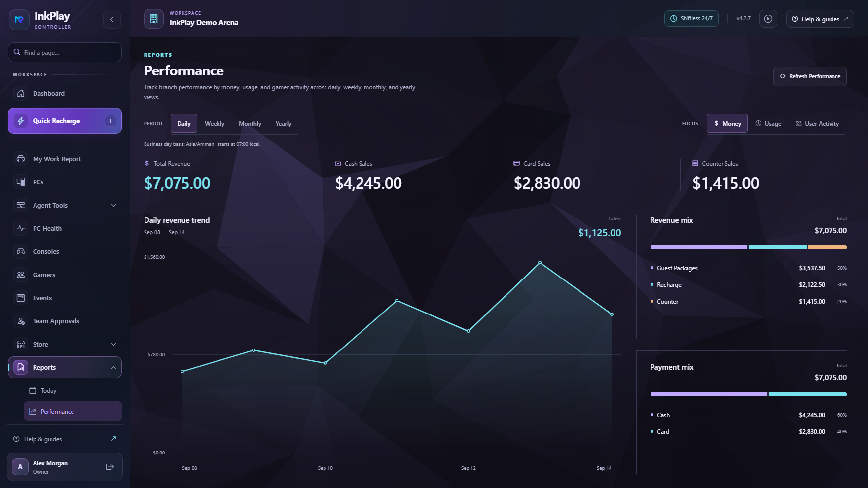The width and height of the screenshot is (868, 488).
Task: Click the Shiftless 24/7 badge
Action: click(x=691, y=18)
